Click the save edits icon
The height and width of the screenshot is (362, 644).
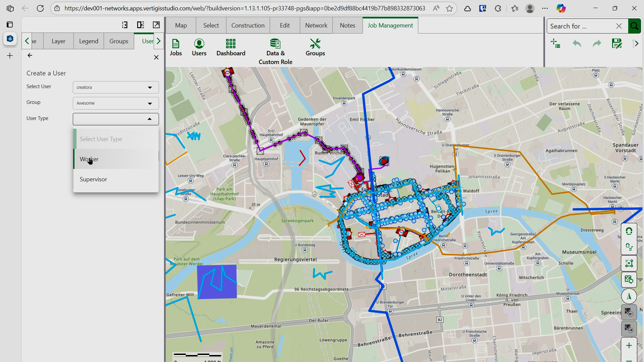point(617,44)
